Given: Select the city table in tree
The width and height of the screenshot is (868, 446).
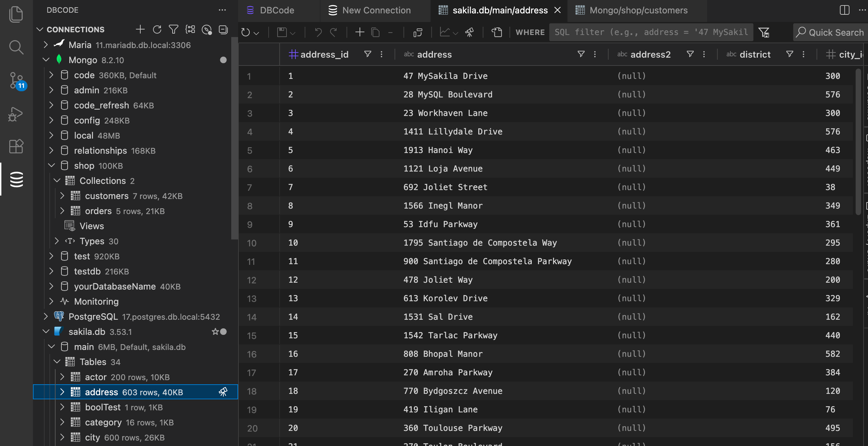Looking at the screenshot, I should (x=136, y=437).
